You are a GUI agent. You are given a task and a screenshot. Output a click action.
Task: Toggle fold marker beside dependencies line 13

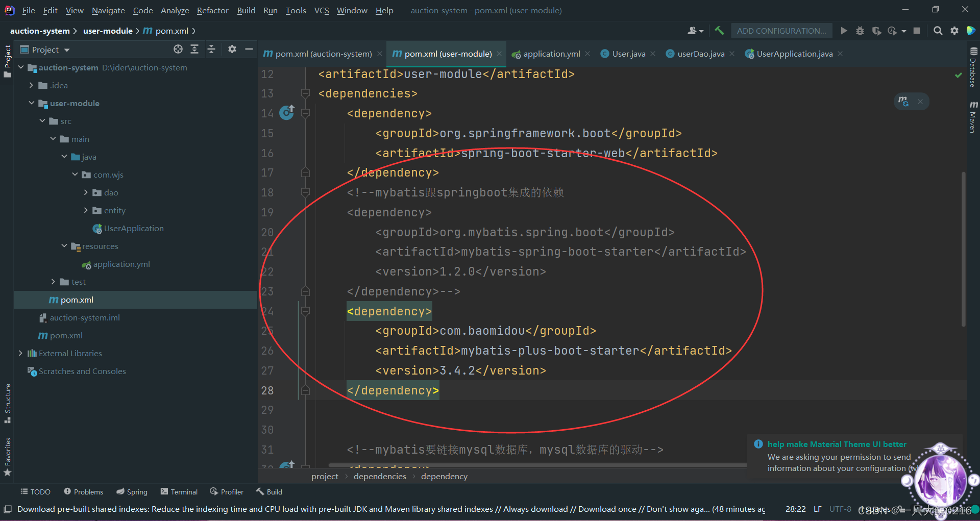[x=305, y=93]
